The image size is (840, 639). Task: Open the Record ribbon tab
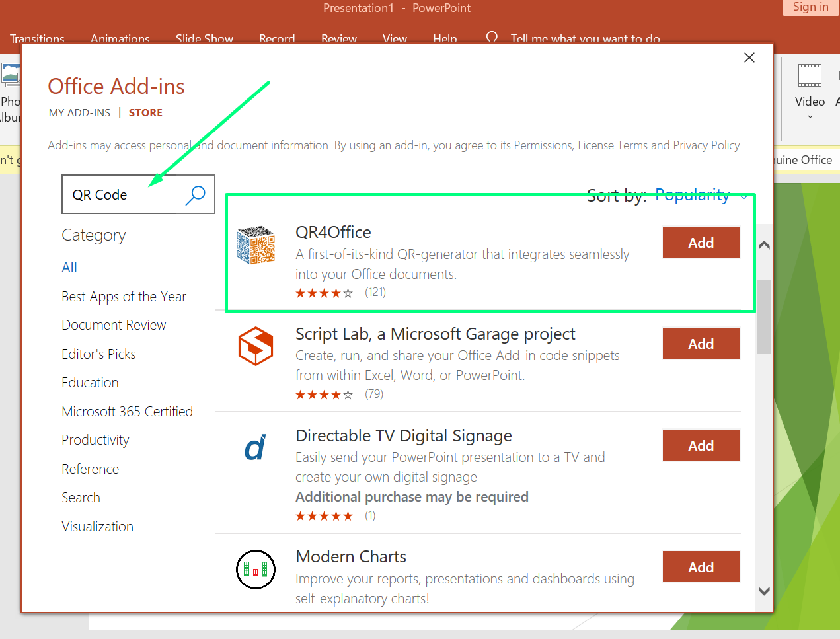[277, 38]
